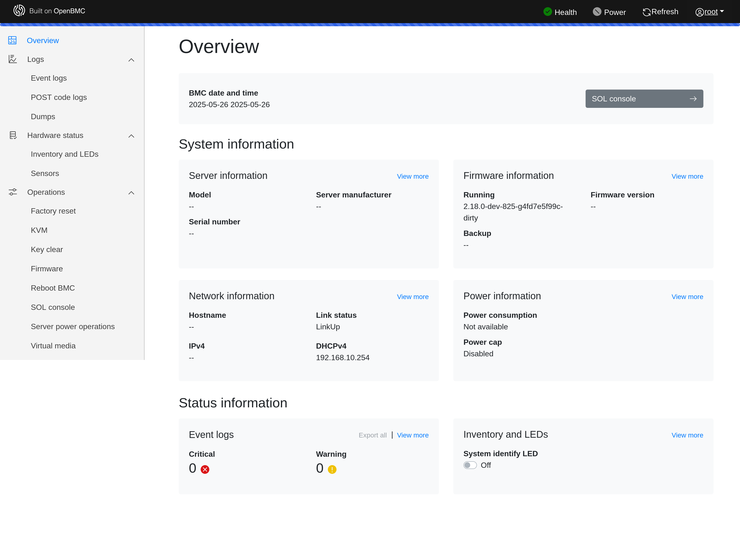Image resolution: width=740 pixels, height=560 pixels.
Task: Click the Hardware status server icon
Action: (x=12, y=135)
